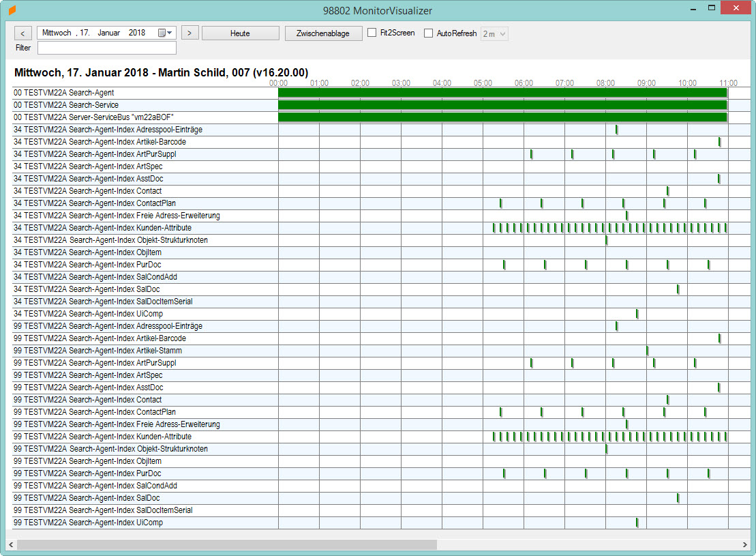The height and width of the screenshot is (556, 756).
Task: Click into the Filter input field
Action: click(x=107, y=48)
